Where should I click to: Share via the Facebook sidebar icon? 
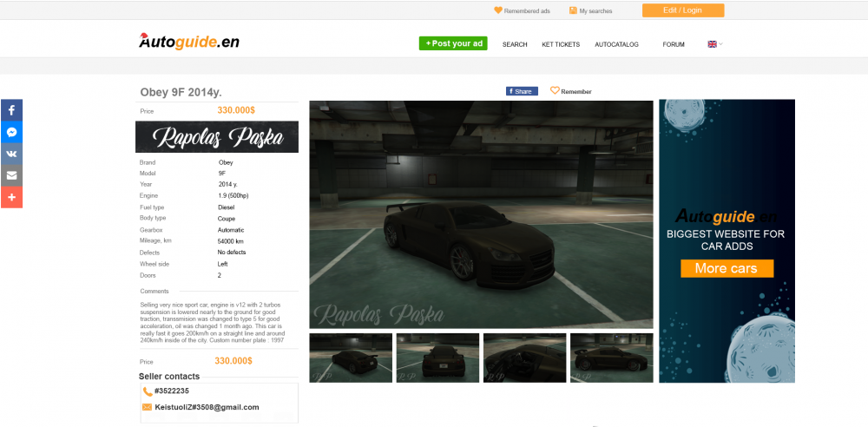(11, 110)
